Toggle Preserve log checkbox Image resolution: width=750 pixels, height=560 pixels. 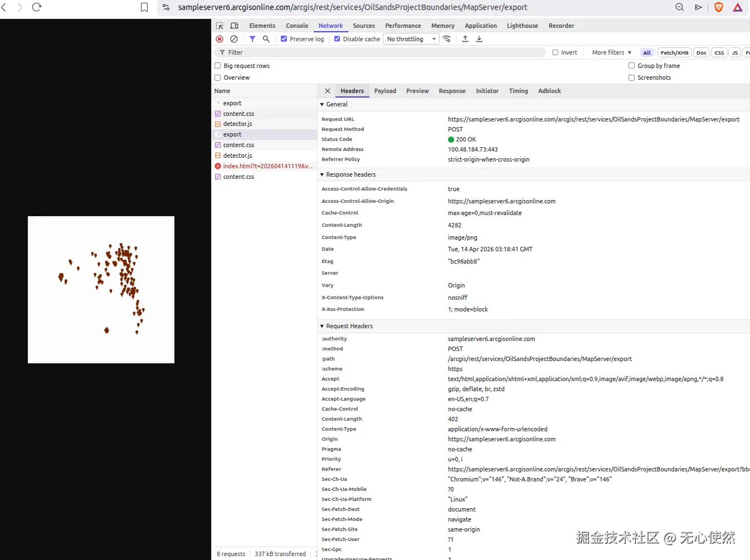tap(284, 39)
